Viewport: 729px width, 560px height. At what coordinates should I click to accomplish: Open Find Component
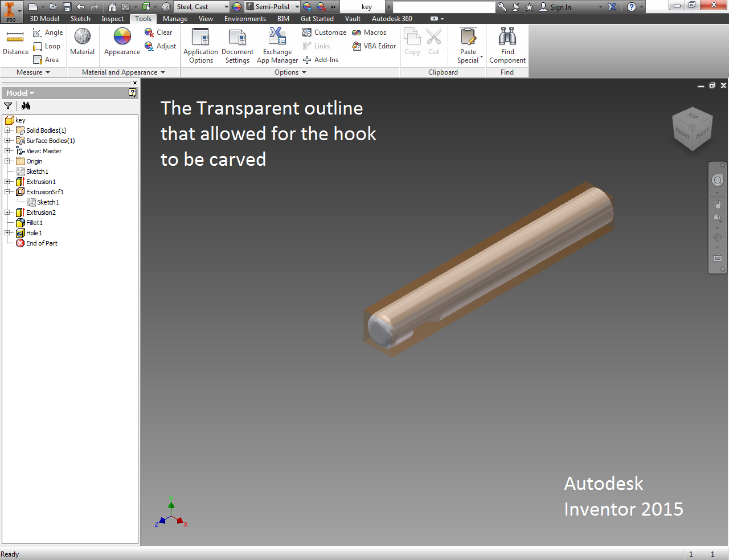point(507,46)
